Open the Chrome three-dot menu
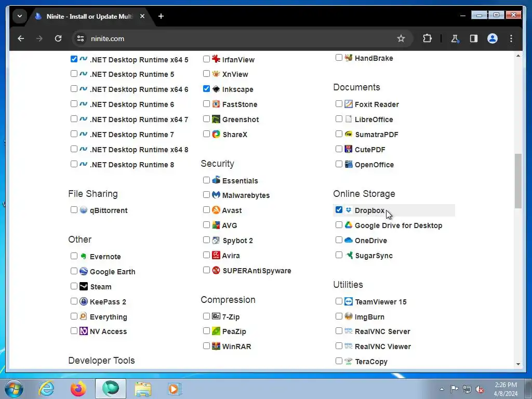 click(511, 38)
